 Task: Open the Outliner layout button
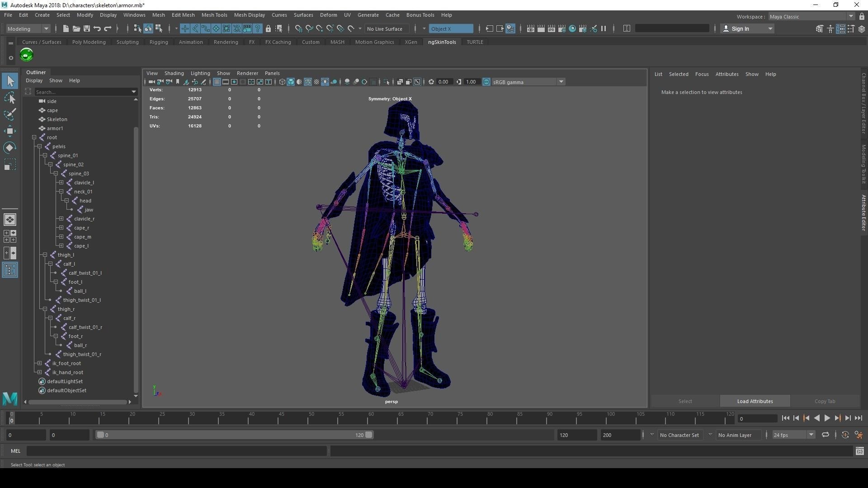(x=10, y=270)
